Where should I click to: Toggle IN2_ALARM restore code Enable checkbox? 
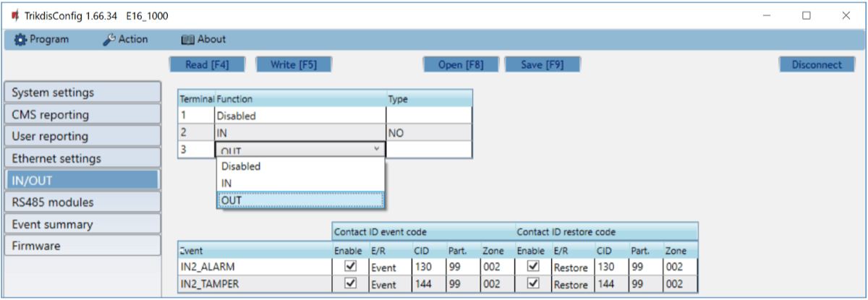click(x=534, y=267)
